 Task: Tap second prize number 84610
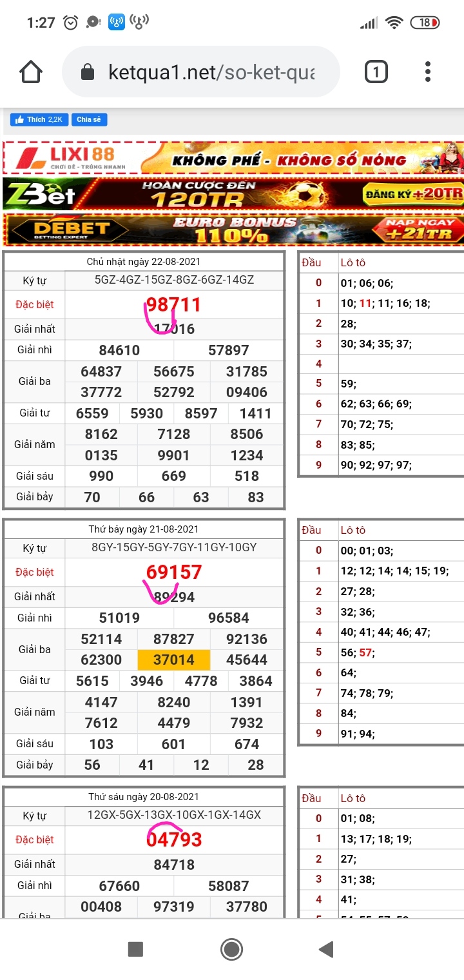click(119, 350)
